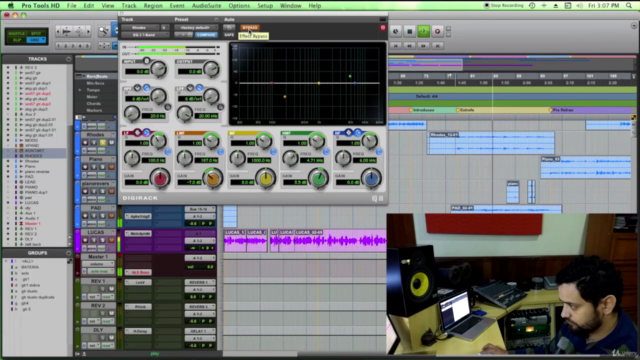Open the Groups list popup menu
The image size is (640, 360).
point(68,253)
